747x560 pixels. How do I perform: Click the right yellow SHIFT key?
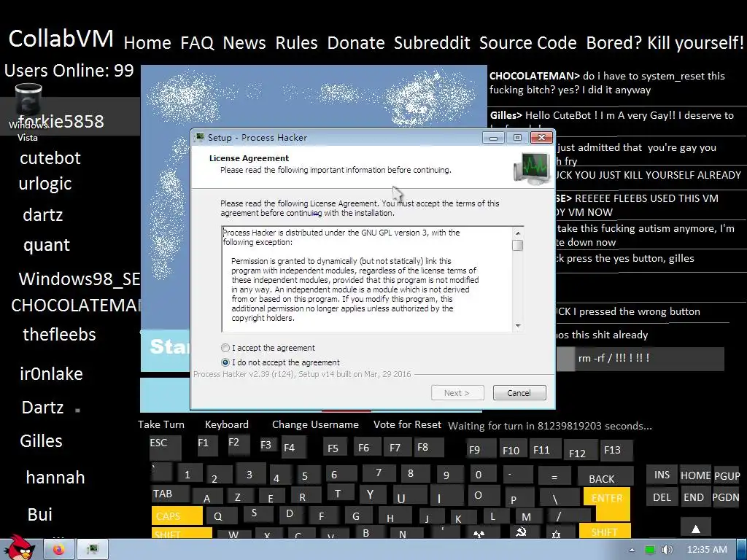[x=605, y=531]
